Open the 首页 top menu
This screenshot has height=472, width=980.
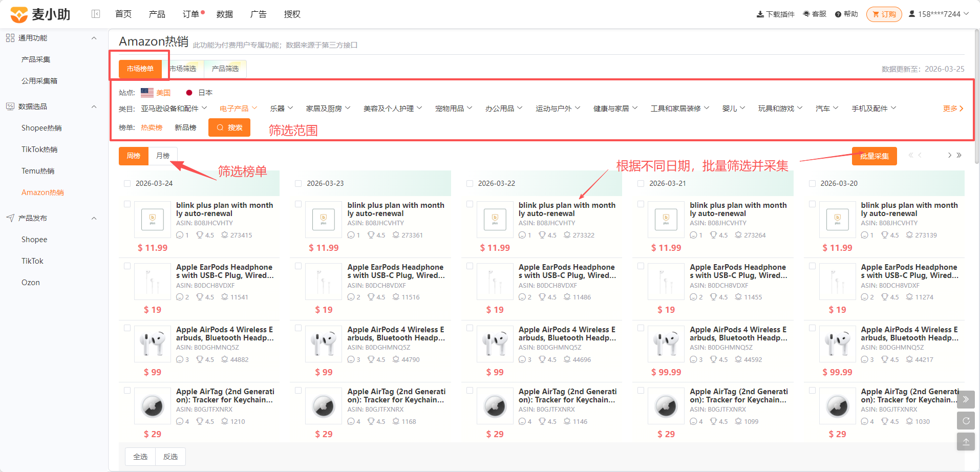coord(123,14)
